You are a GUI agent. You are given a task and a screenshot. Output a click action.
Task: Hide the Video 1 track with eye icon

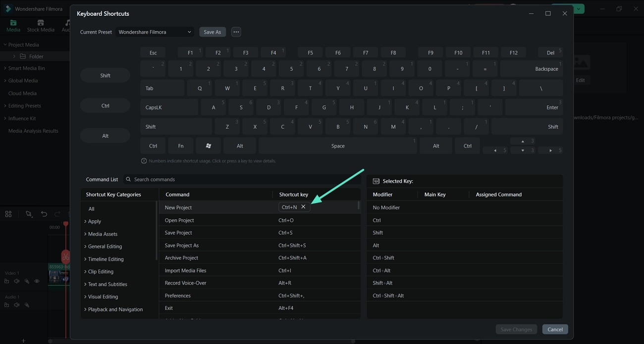(37, 281)
